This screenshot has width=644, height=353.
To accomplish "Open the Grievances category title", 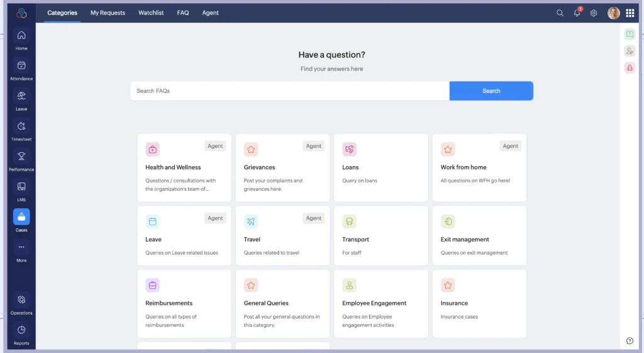I will tap(259, 167).
